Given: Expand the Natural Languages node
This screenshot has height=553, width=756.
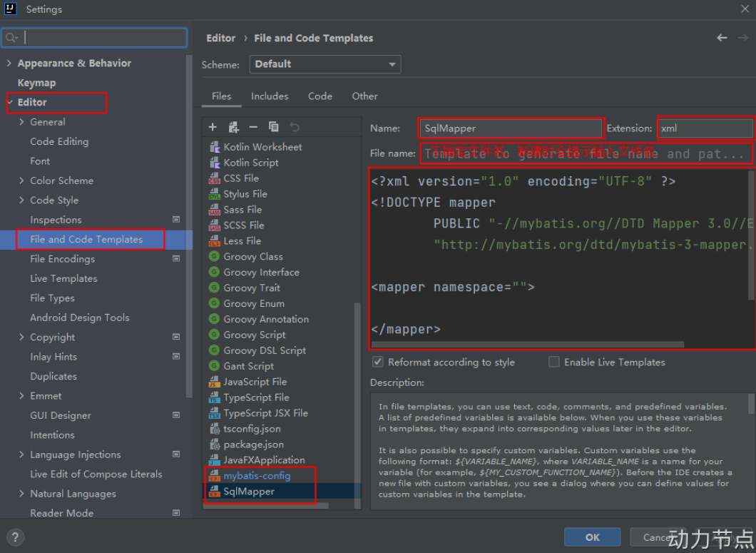Looking at the screenshot, I should pos(21,494).
